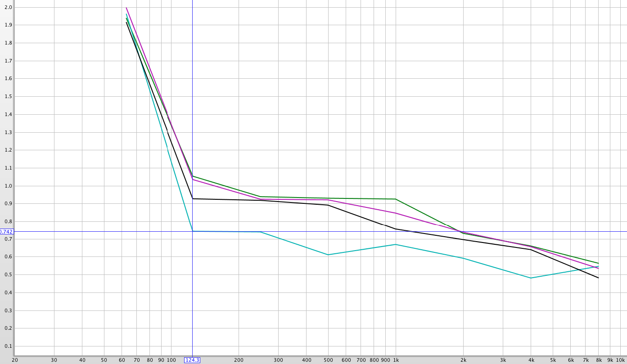Click the cyan curve's data point at 500 Hz
Screen dimensions: 627x364
pyautogui.click(x=328, y=255)
